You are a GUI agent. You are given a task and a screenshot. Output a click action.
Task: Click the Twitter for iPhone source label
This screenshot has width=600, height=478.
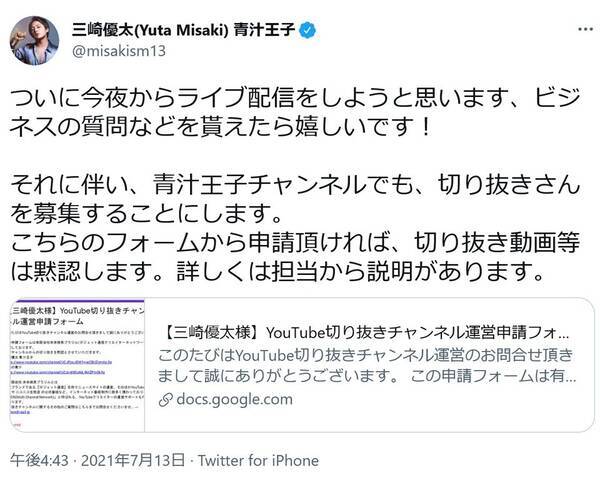[258, 460]
